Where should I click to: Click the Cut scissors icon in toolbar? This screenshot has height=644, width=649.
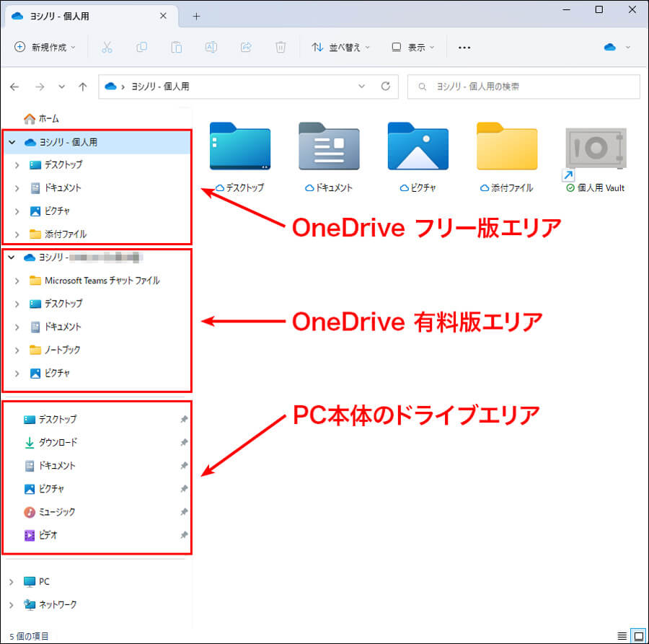pos(107,48)
